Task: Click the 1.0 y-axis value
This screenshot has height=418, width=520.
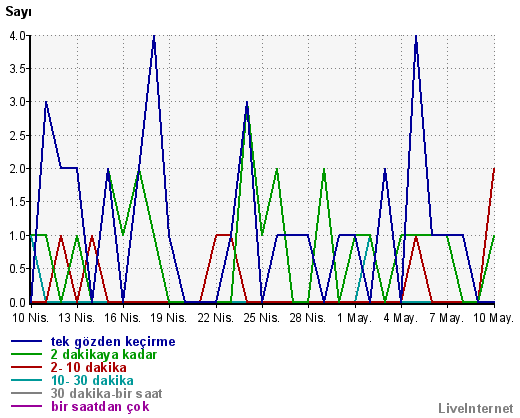Action: (18, 236)
